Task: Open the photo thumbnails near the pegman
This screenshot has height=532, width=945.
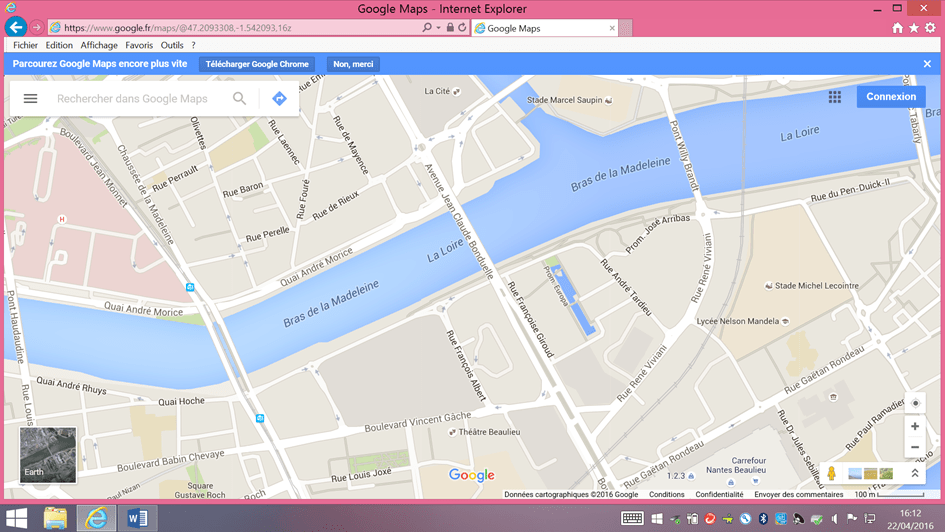Action: click(x=870, y=473)
